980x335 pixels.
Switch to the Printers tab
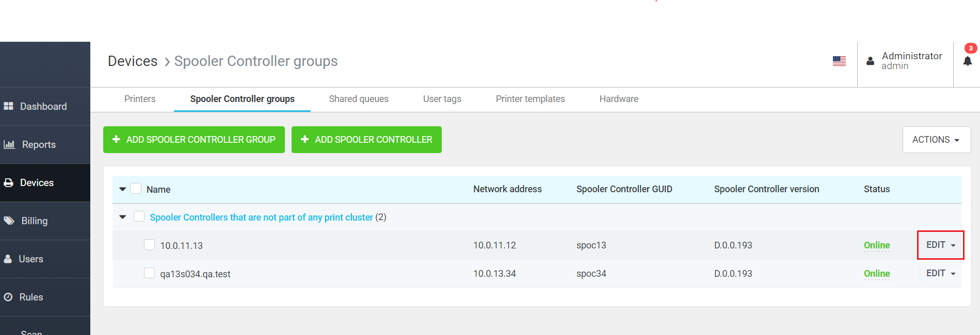point(140,99)
